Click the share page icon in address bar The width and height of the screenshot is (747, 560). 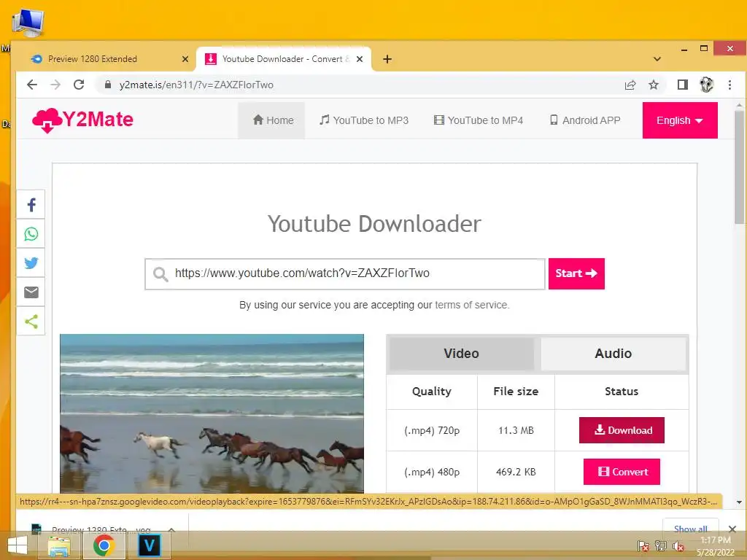(630, 85)
